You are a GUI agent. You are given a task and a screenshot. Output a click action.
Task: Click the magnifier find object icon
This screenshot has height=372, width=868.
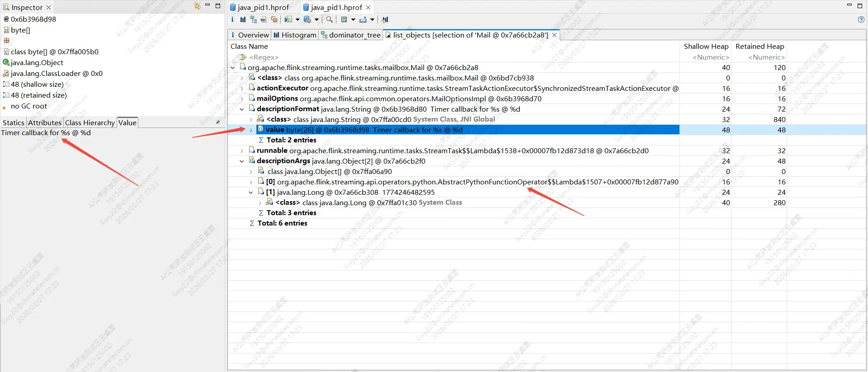pos(330,19)
